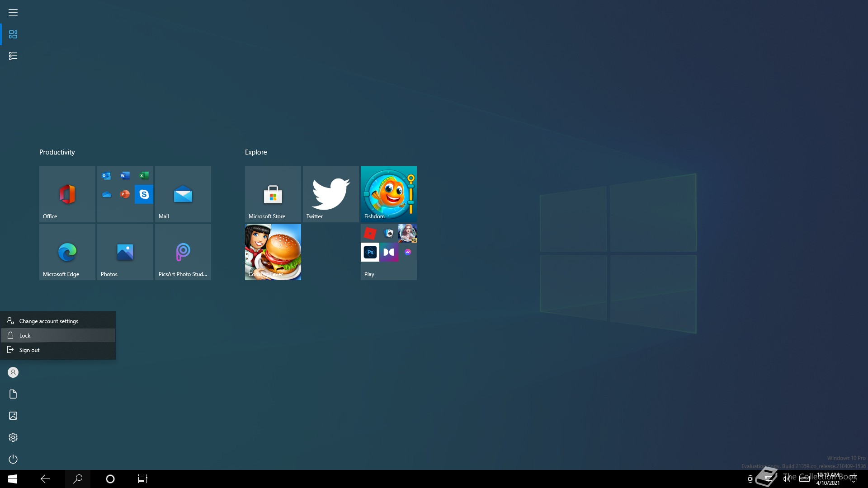Click the Windows Start button

tap(13, 479)
